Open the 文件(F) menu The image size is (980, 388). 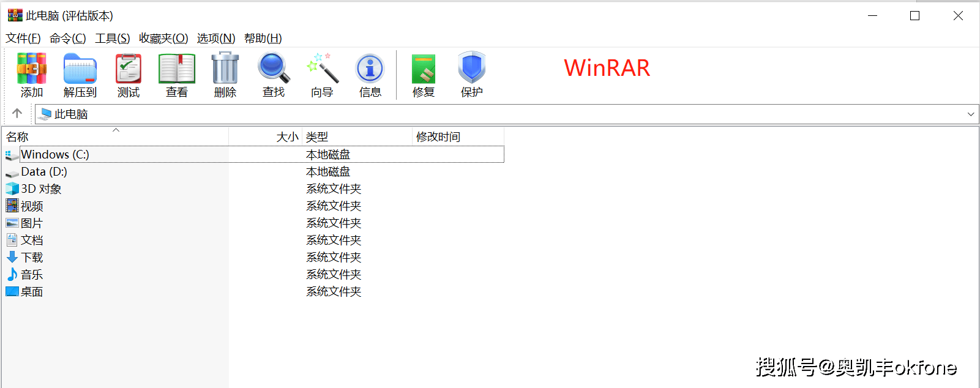pyautogui.click(x=23, y=39)
